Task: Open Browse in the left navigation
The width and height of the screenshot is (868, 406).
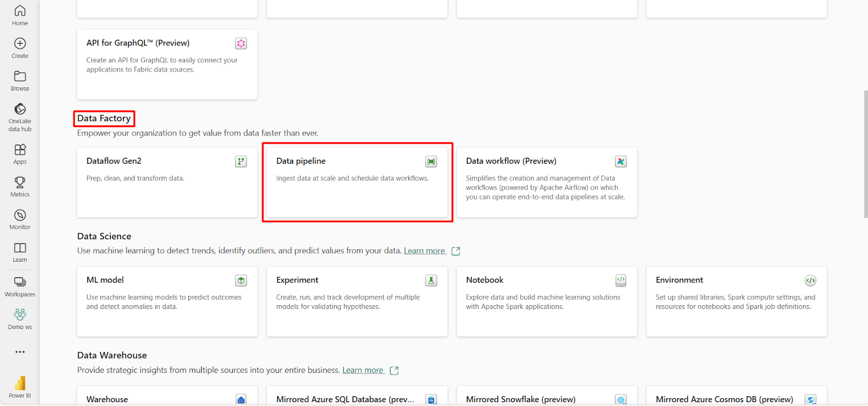Action: tap(20, 81)
